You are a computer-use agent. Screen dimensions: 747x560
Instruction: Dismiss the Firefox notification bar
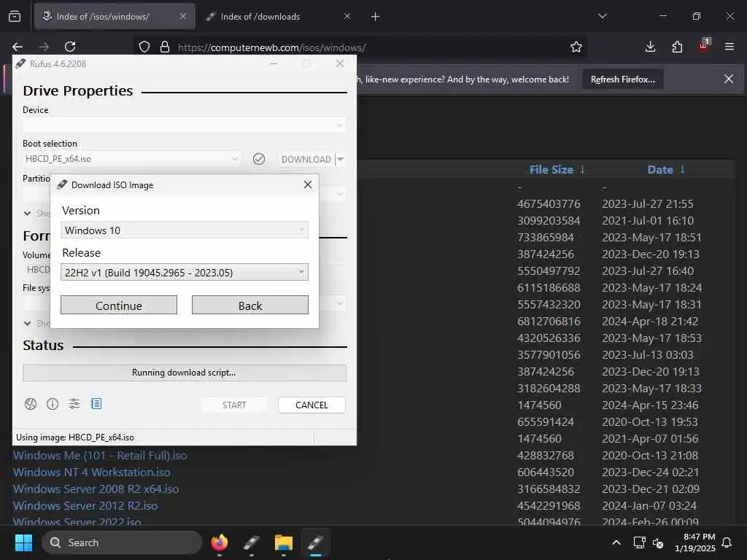click(729, 79)
